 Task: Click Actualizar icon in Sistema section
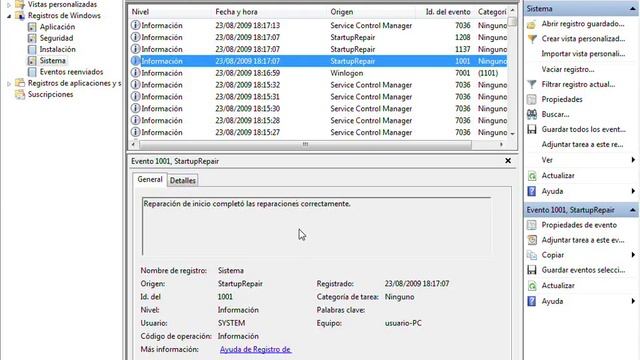pos(532,176)
